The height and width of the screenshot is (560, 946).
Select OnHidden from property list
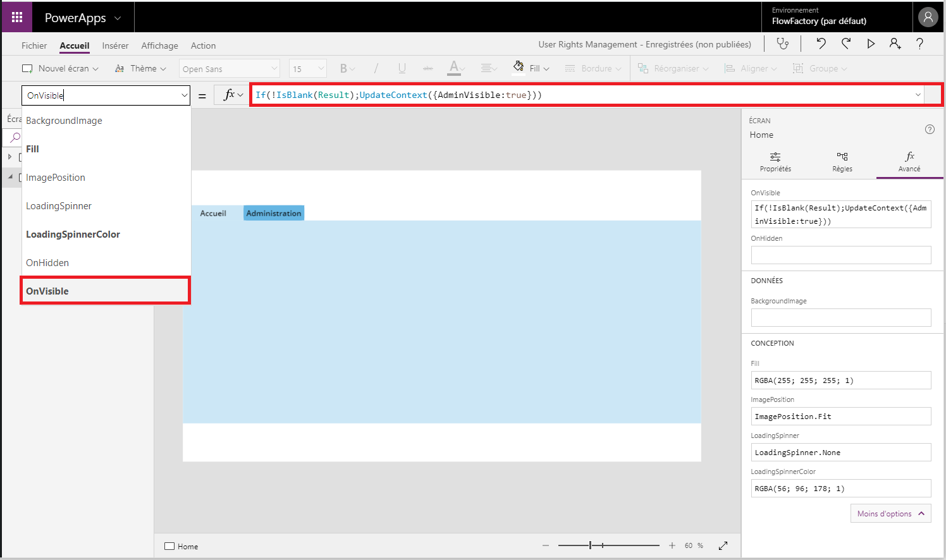click(x=47, y=263)
